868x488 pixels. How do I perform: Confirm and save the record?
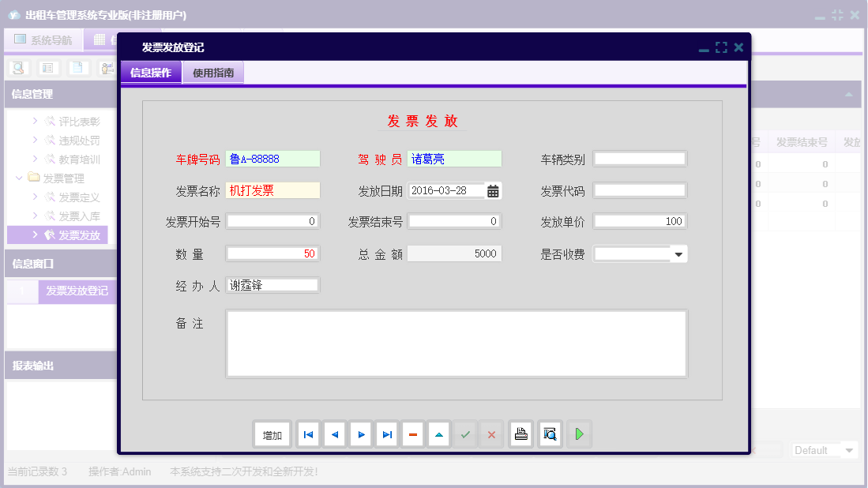click(x=464, y=434)
